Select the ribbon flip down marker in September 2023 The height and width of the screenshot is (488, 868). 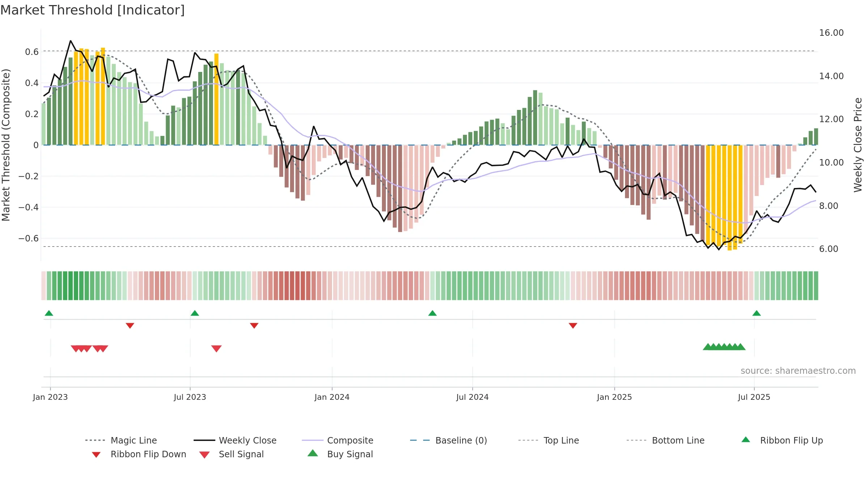(254, 326)
